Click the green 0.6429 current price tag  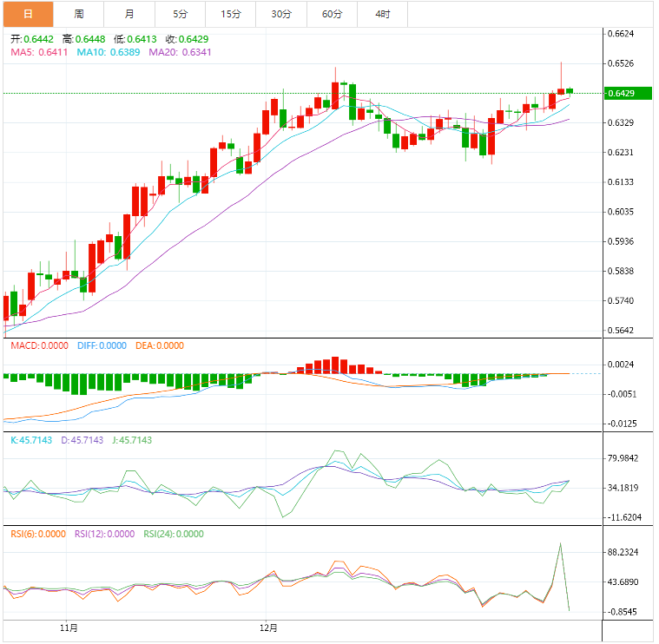point(621,93)
